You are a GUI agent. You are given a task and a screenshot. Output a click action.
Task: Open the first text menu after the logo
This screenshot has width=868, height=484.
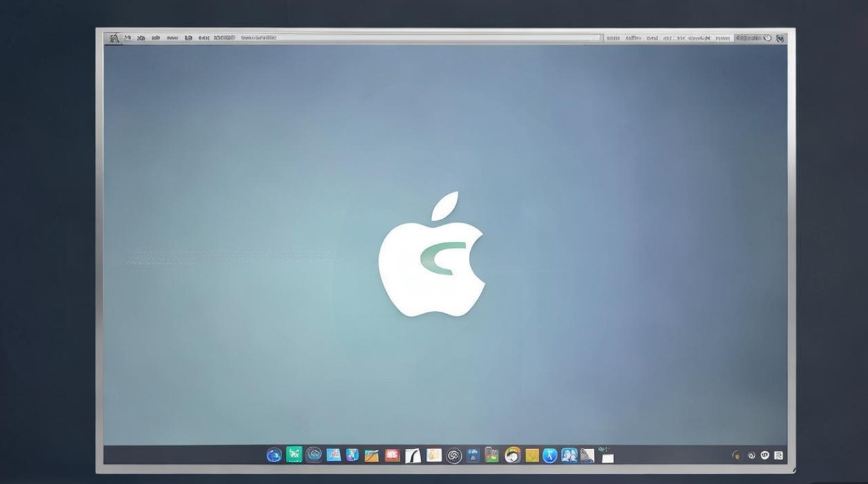coord(127,38)
